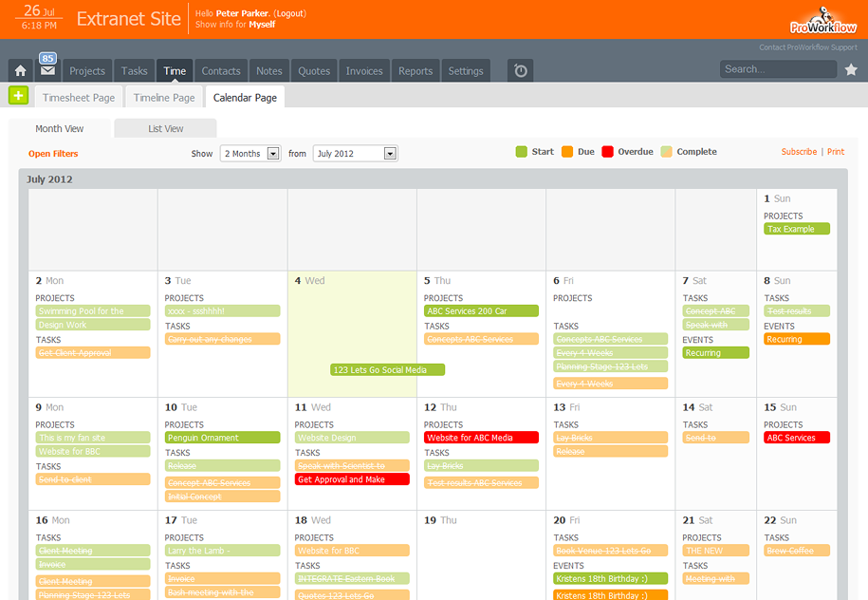Open This is my fan site project
Viewport: 868px width, 600px height.
click(92, 438)
